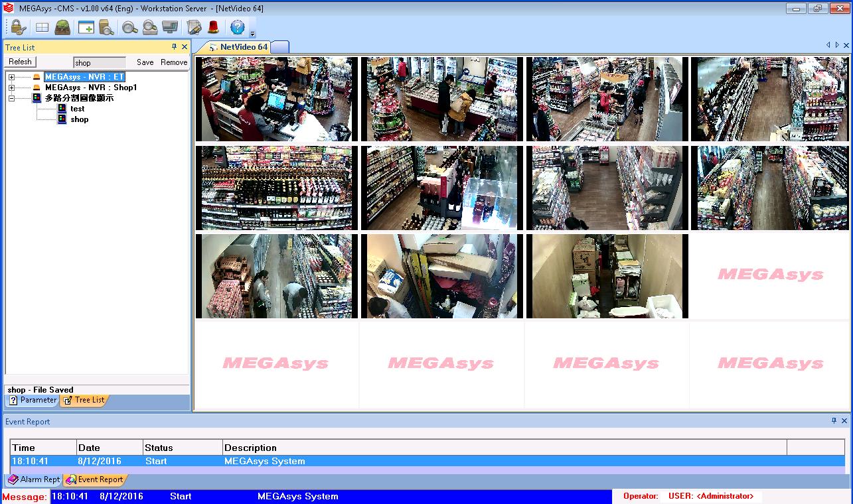The height and width of the screenshot is (504, 853).
Task: Expand the MEGAsys - NVR : Shop1 node
Action: click(11, 88)
